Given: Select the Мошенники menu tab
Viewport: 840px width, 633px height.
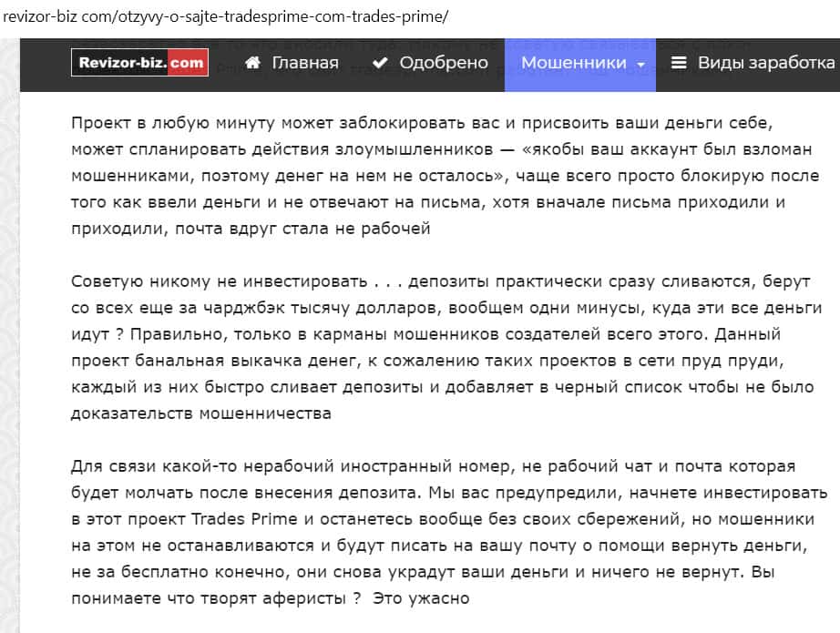Looking at the screenshot, I should coord(580,65).
